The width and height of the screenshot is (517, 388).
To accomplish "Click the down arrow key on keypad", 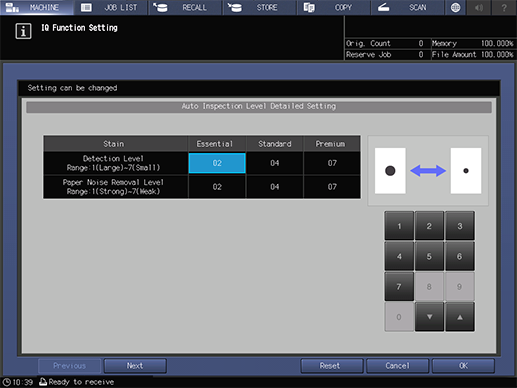I will coord(429,317).
